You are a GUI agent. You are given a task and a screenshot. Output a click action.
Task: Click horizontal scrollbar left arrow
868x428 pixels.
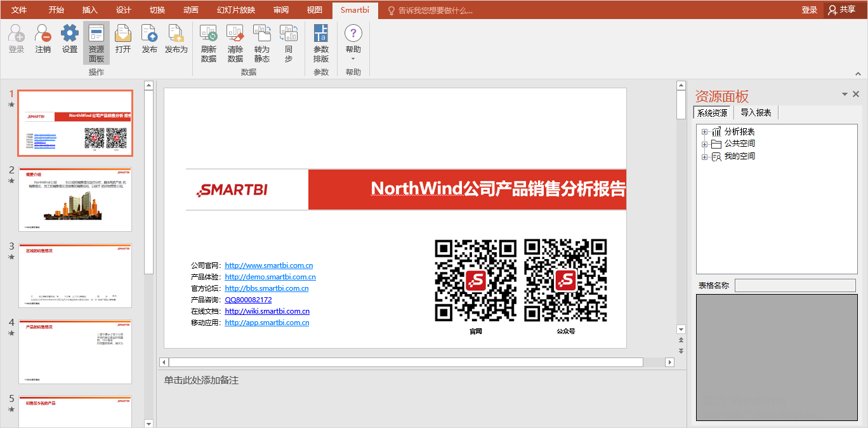tap(164, 362)
